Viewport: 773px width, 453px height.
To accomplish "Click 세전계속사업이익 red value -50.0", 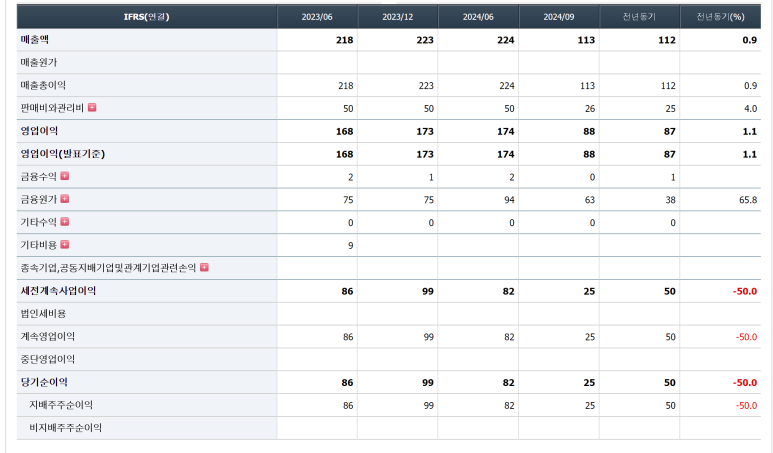I will (745, 291).
